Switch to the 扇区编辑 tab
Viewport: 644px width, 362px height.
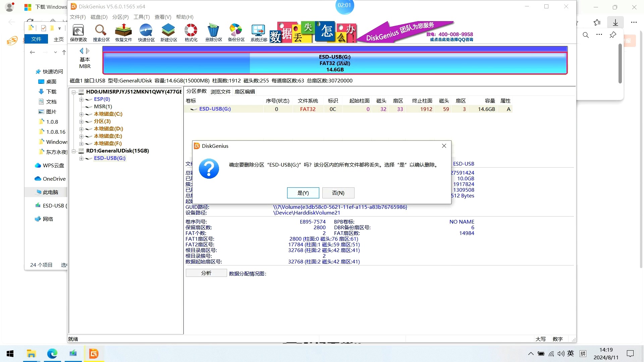tap(245, 92)
